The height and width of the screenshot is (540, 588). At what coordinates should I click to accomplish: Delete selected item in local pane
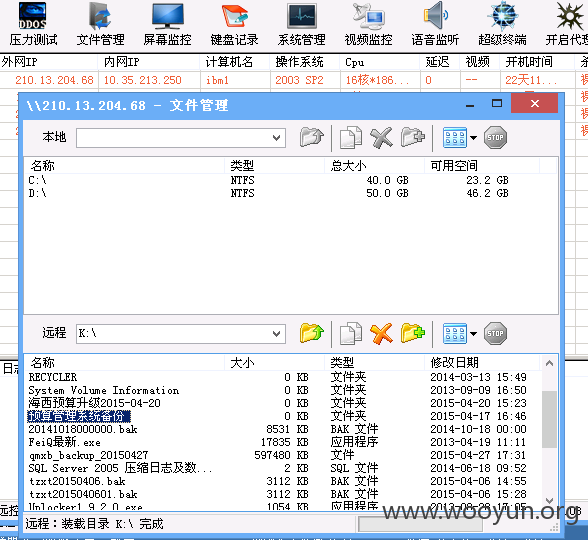click(x=381, y=137)
